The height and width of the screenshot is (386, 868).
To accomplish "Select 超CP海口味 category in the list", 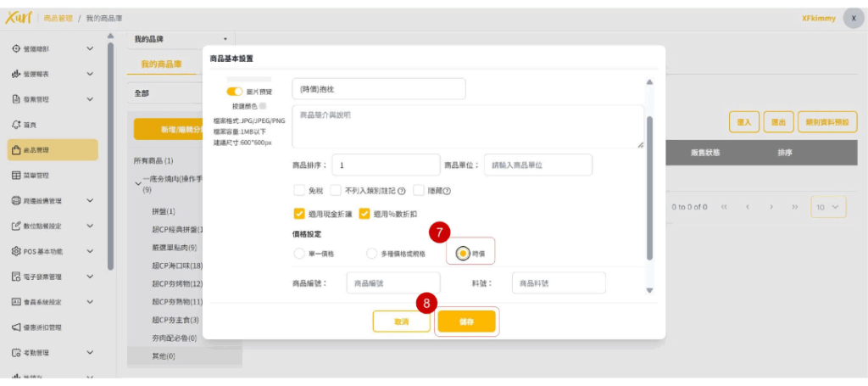I will (177, 266).
